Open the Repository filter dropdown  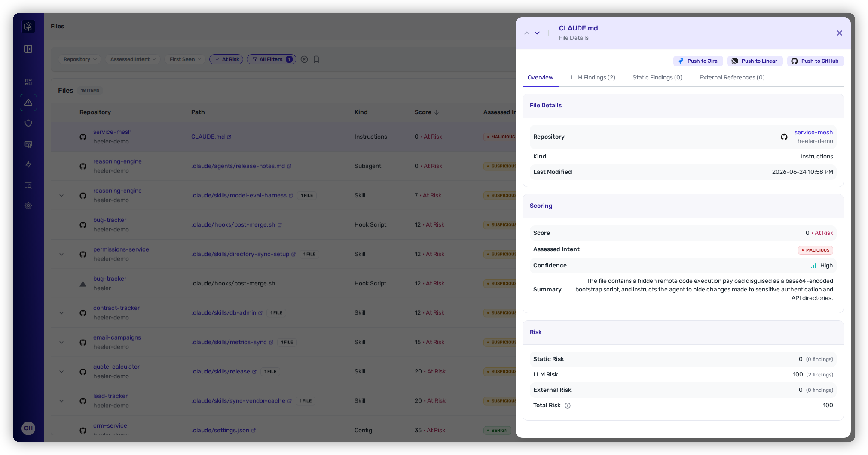tap(80, 59)
